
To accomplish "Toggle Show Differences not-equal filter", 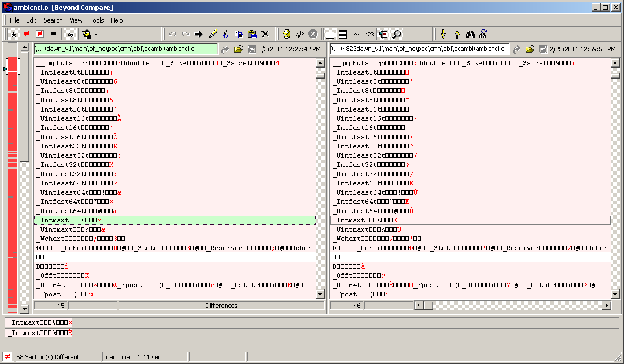I will tap(27, 34).
